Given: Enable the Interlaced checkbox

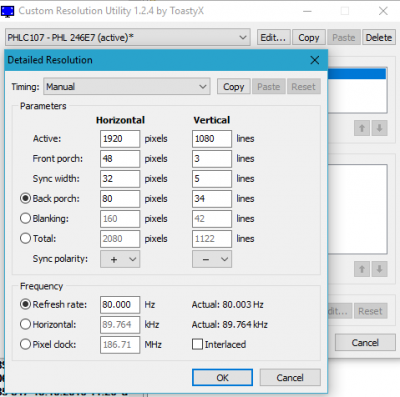Looking at the screenshot, I should [197, 344].
